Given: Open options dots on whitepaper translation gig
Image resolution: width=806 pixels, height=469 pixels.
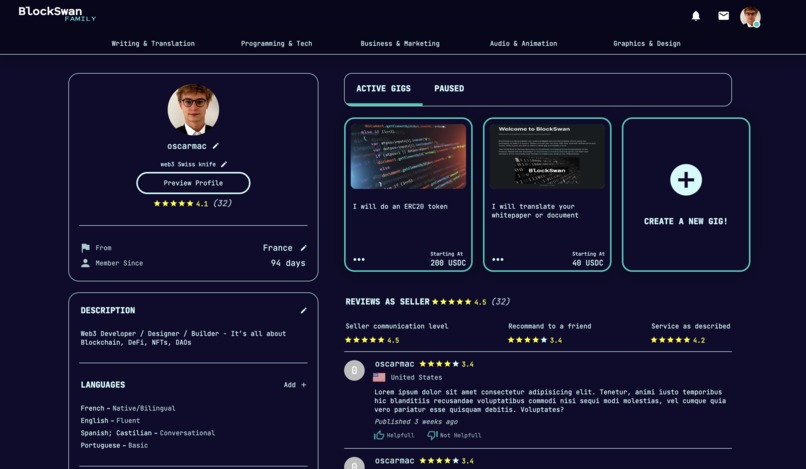Looking at the screenshot, I should click(x=498, y=260).
